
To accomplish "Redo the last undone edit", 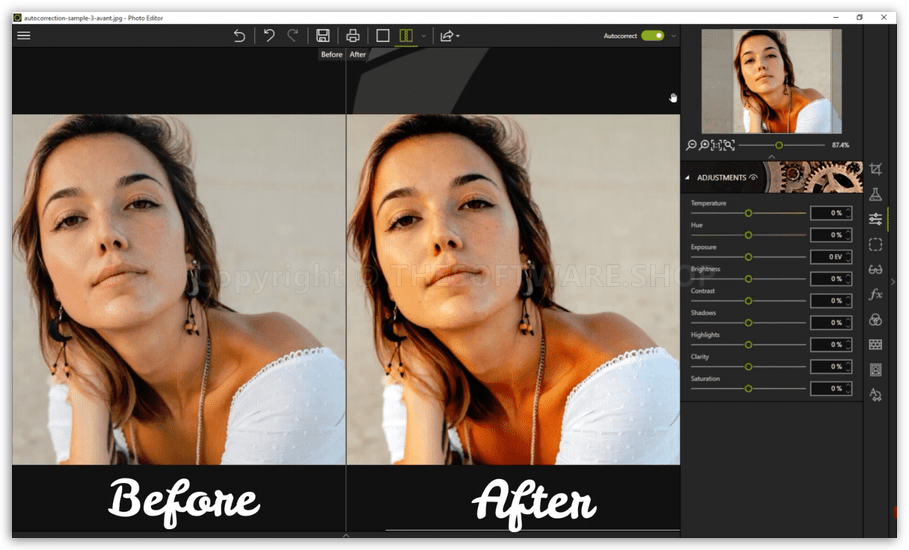I will point(293,36).
